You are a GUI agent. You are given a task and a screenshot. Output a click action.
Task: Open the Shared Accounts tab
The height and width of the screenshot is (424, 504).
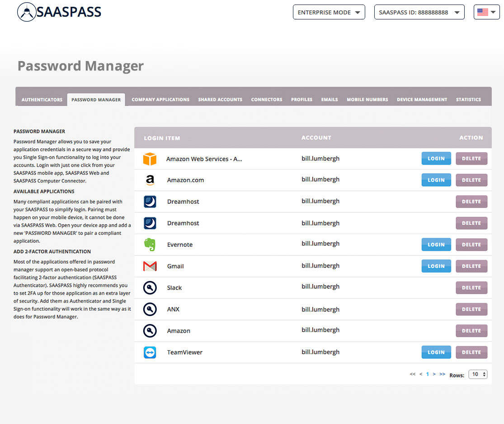click(x=220, y=99)
